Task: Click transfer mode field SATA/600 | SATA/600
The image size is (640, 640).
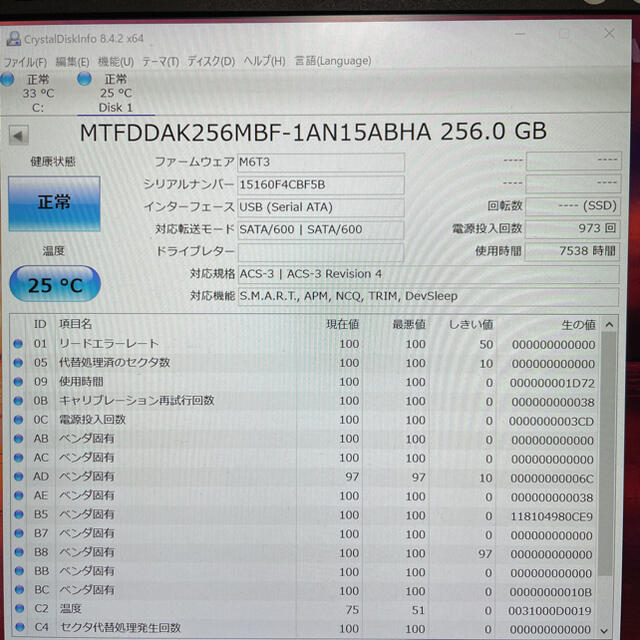Action: 321,230
